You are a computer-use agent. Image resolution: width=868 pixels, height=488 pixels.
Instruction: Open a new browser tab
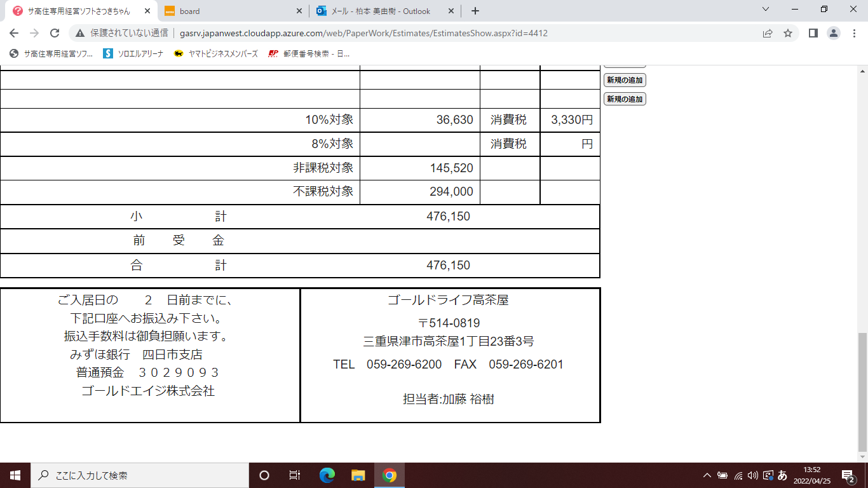click(x=475, y=11)
